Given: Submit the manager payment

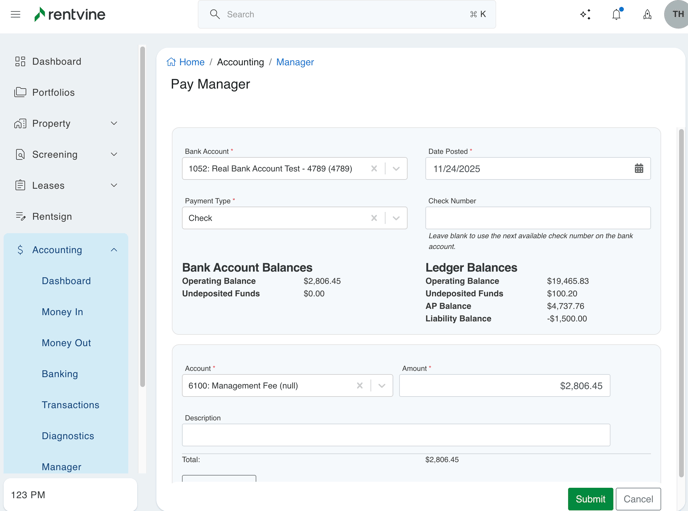Looking at the screenshot, I should [x=590, y=499].
